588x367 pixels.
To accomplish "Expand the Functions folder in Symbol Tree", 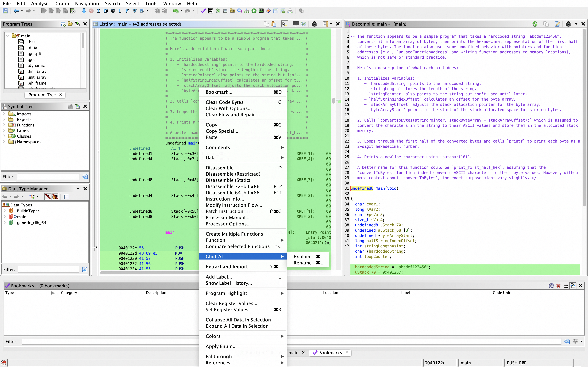I will tap(4, 125).
